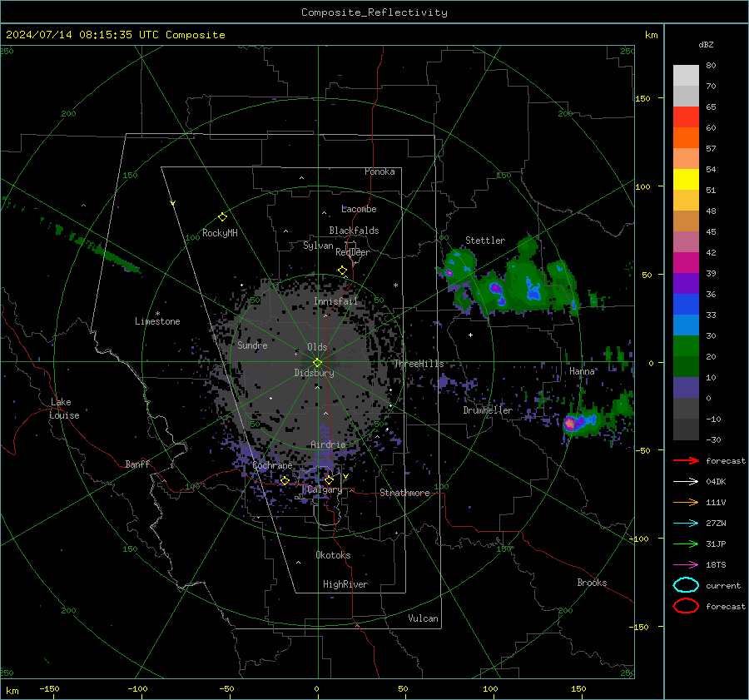Click the Hanna town label
Image resolution: width=749 pixels, height=700 pixels.
(582, 371)
